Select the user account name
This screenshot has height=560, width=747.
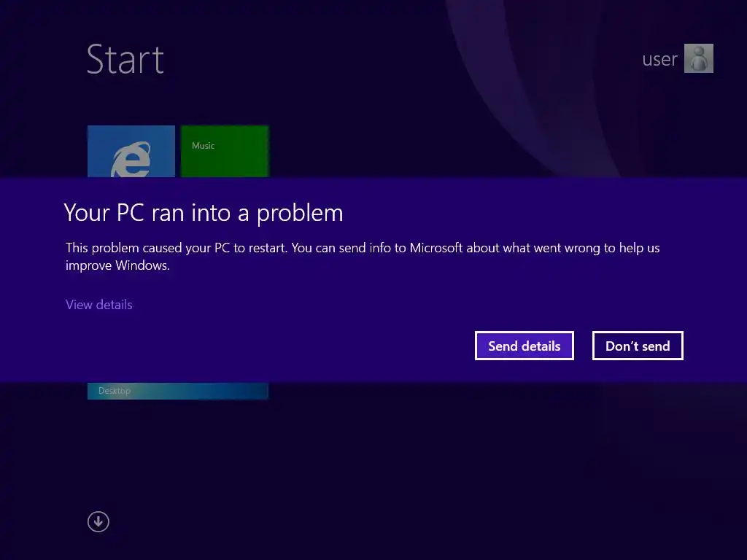pos(659,59)
